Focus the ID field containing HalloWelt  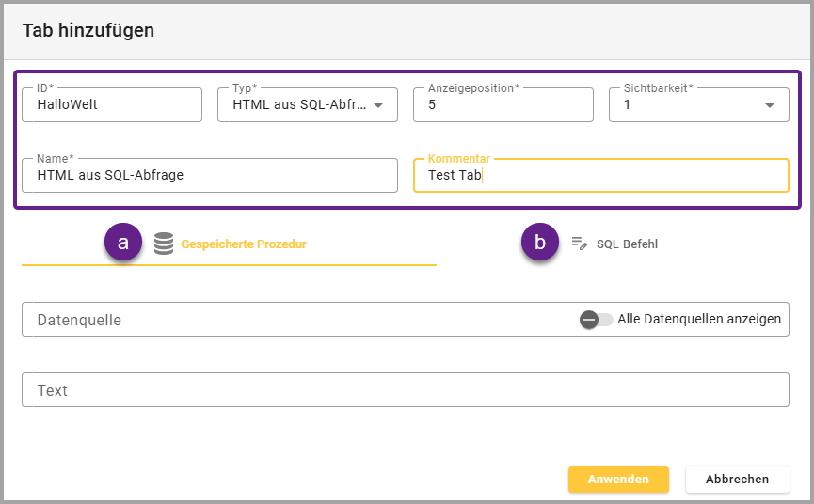[111, 105]
